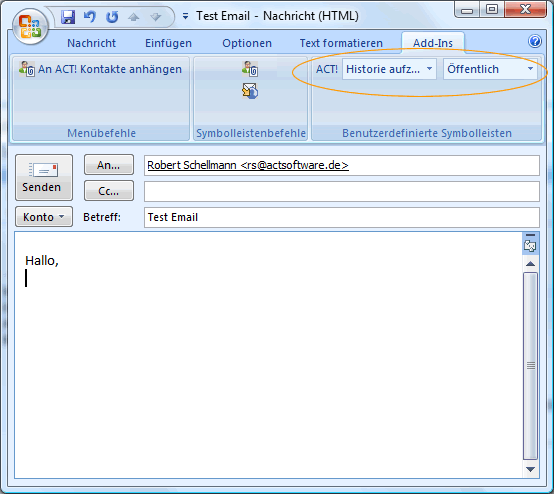
Task: Click the split handle above ruler icon
Action: pos(530,235)
